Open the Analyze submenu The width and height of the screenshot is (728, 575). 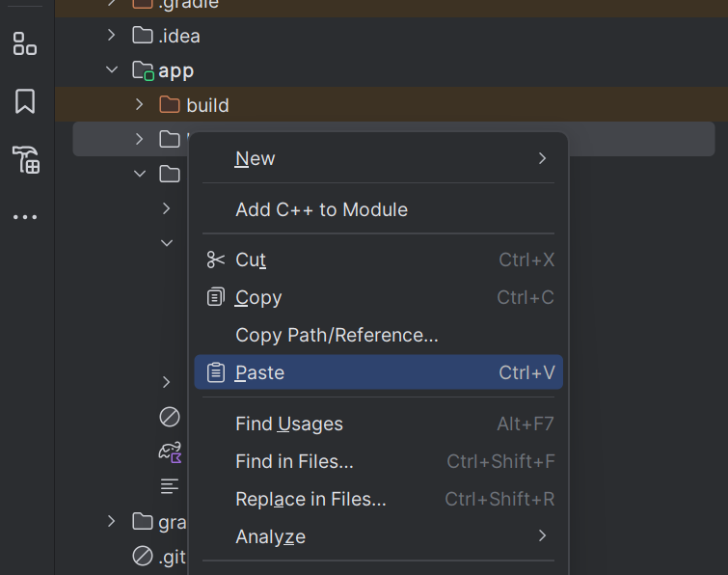tap(270, 536)
